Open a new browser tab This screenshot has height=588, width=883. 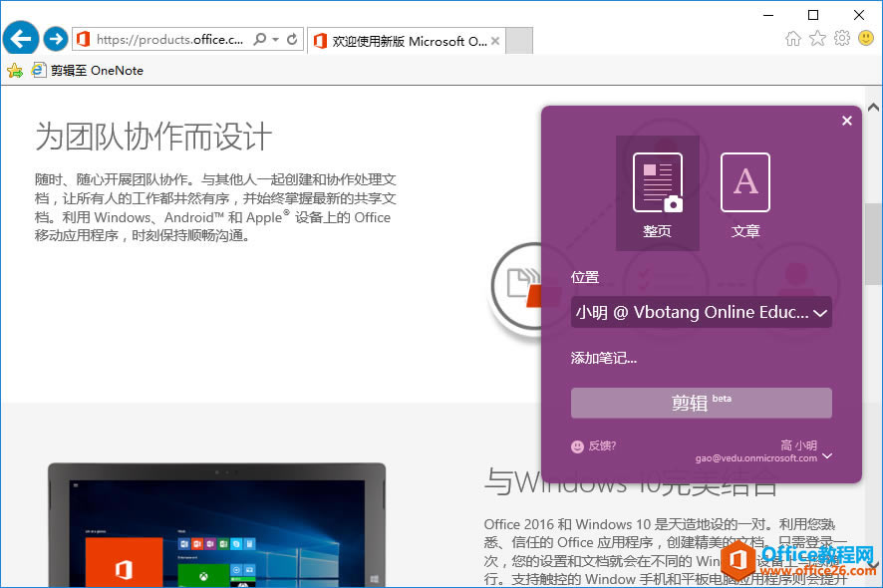pos(519,42)
